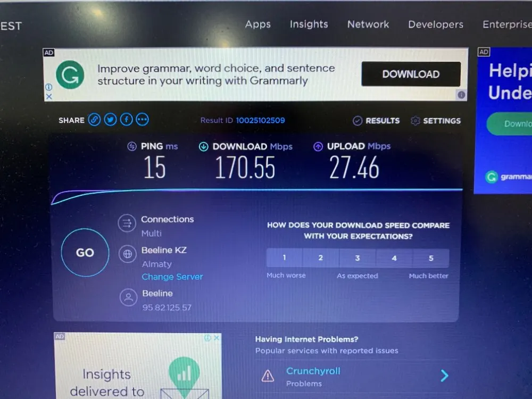Viewport: 532px width, 399px height.
Task: Click the Beeline KZ server globe icon
Action: coord(128,254)
